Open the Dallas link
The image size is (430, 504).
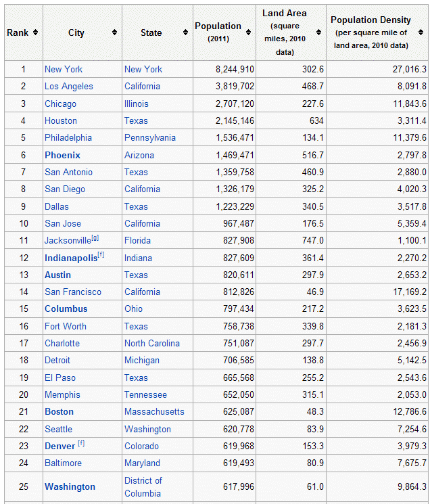point(57,207)
